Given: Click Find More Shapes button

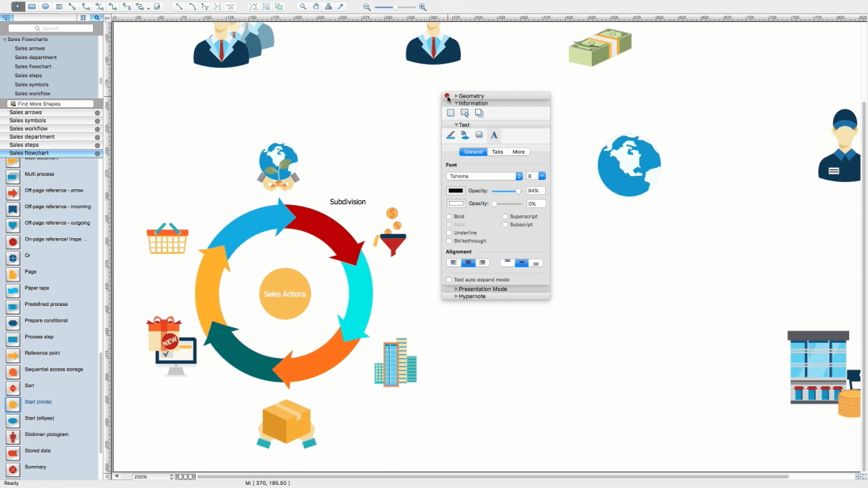Looking at the screenshot, I should 51,103.
